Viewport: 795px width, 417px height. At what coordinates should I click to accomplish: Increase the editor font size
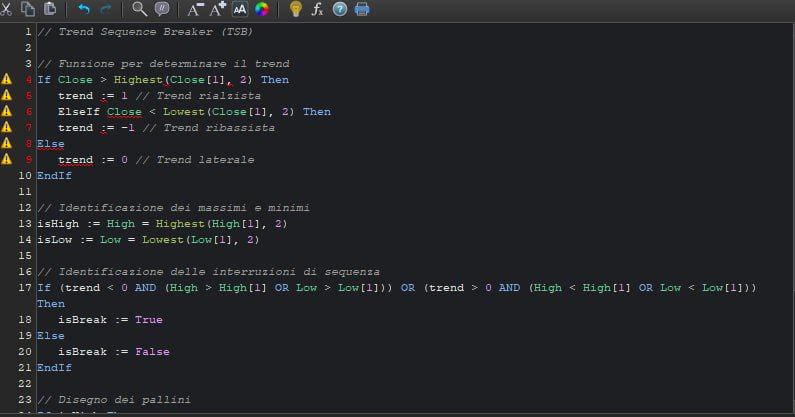218,10
